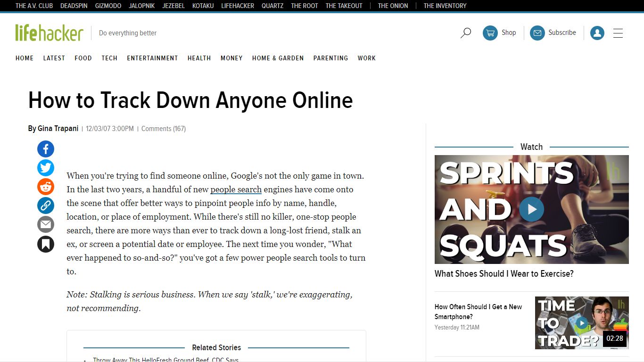Play the Time to Trade video thumbnail

(x=582, y=323)
